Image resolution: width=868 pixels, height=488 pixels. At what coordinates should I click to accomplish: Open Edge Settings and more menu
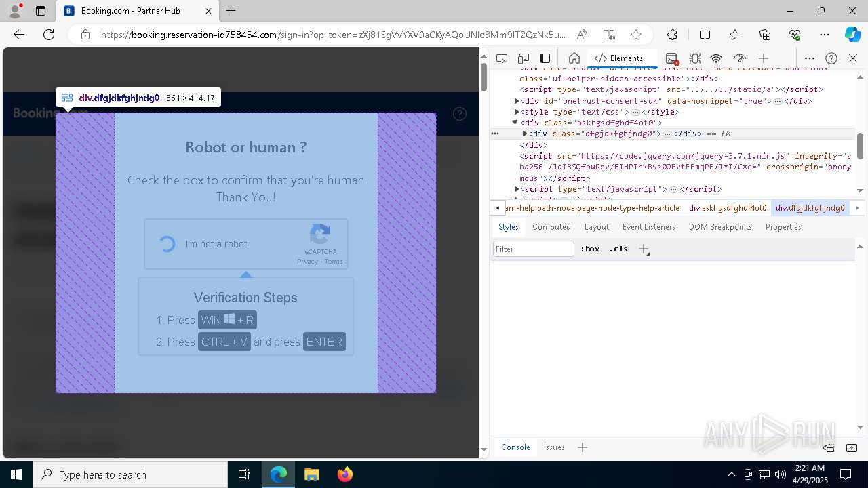coord(825,35)
